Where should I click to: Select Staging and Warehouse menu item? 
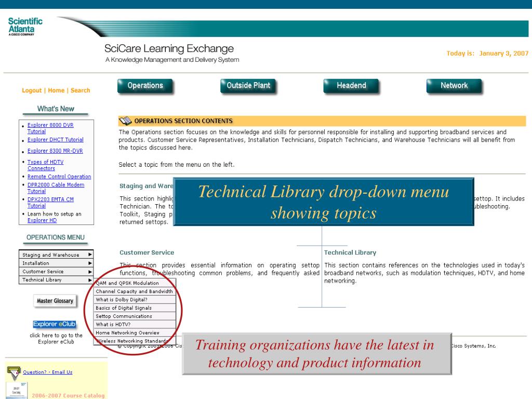pyautogui.click(x=56, y=255)
